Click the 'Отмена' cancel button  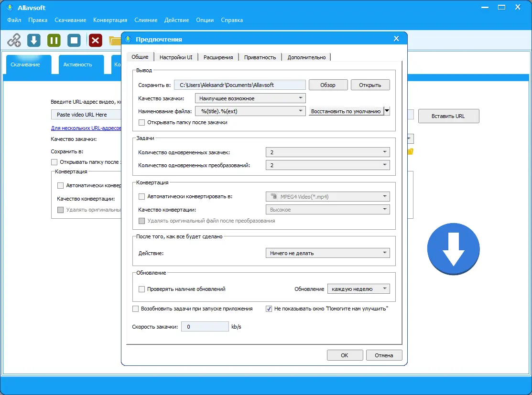click(x=384, y=355)
